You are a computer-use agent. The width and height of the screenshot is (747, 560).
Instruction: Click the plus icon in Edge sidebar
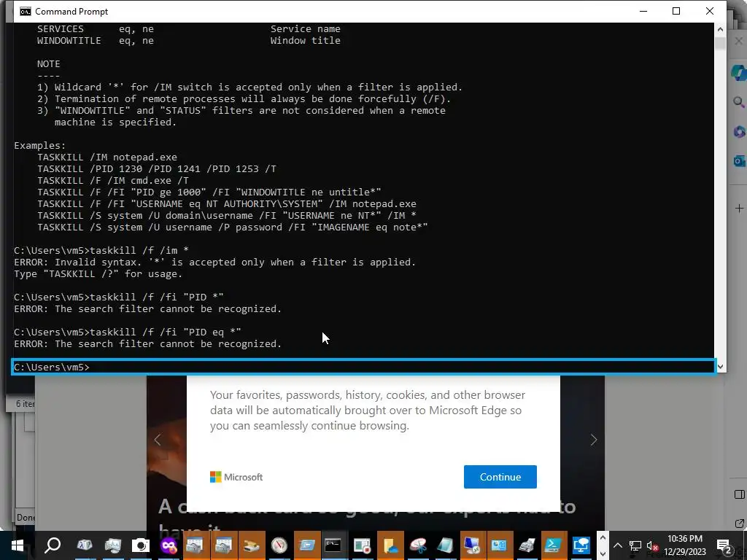click(739, 208)
